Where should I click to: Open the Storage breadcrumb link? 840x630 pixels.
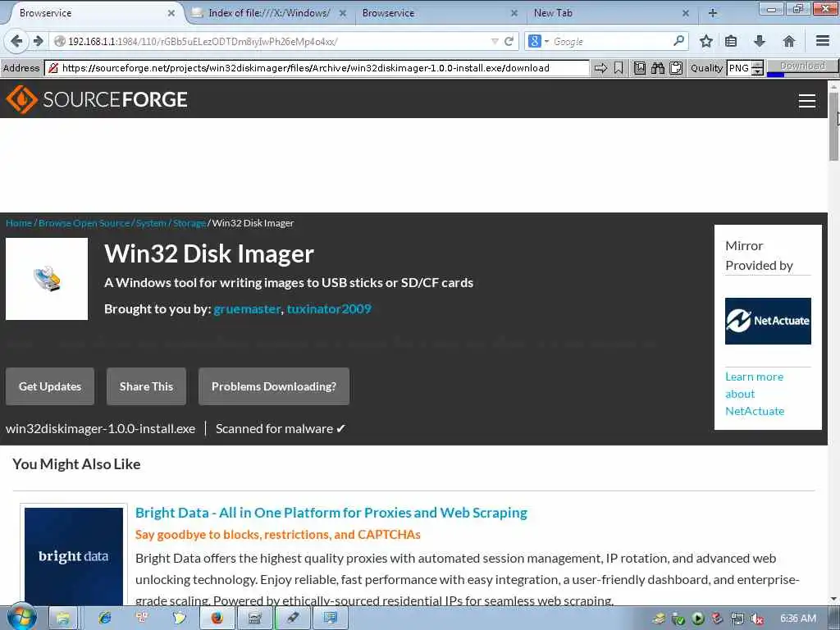[x=189, y=223]
